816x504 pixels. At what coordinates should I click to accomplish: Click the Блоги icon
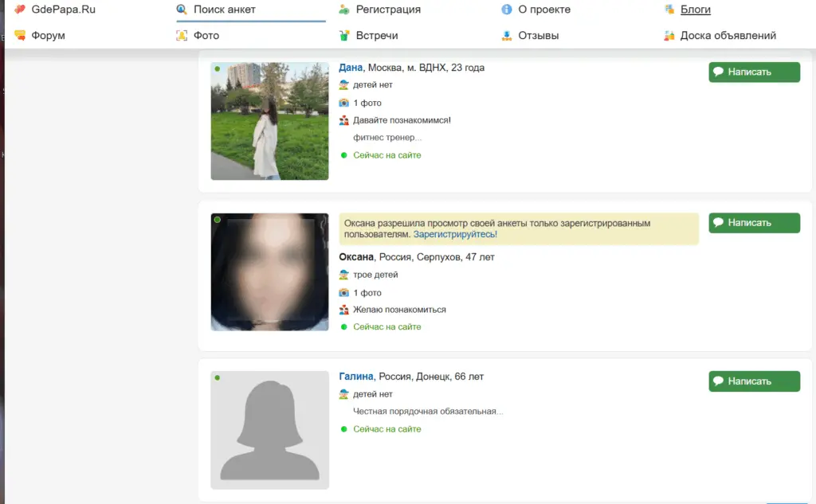pyautogui.click(x=669, y=10)
